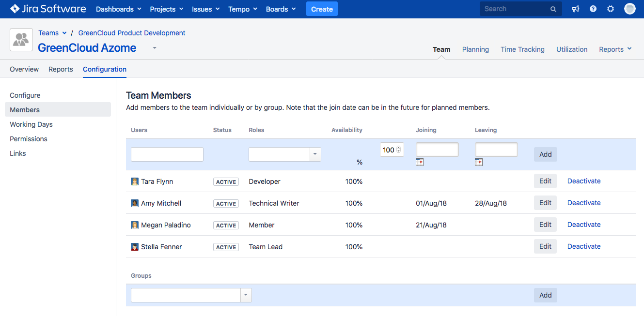Click the Availability percentage stepper arrows
This screenshot has height=316, width=644.
(x=399, y=150)
